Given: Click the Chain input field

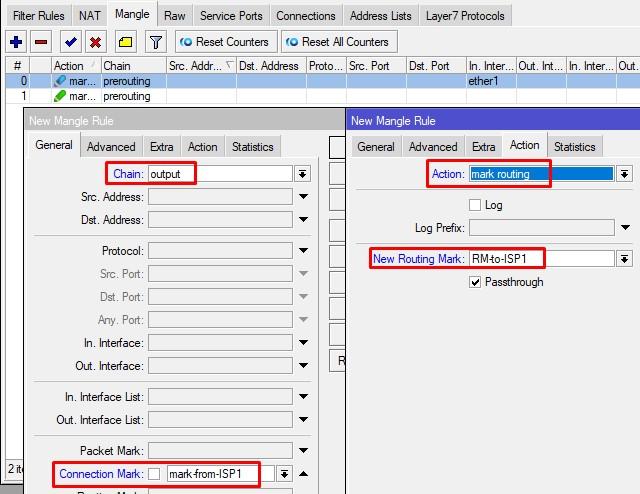Looking at the screenshot, I should pos(220,174).
